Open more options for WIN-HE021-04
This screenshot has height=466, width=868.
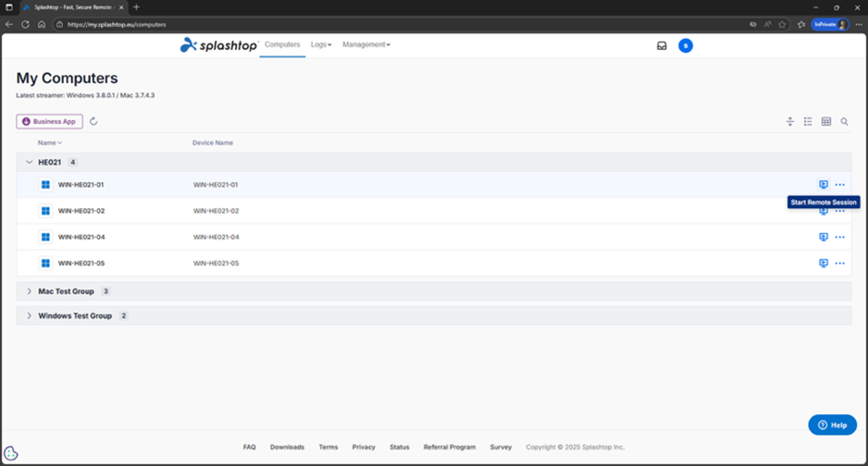point(839,238)
